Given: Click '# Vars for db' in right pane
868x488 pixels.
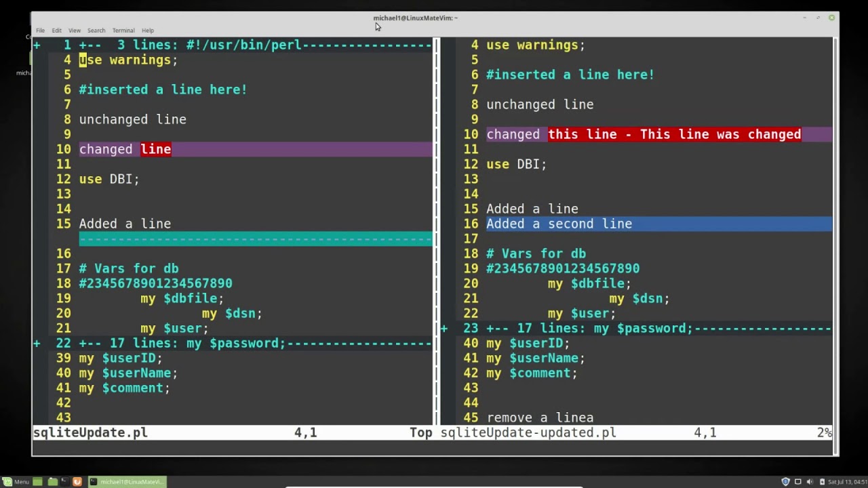Looking at the screenshot, I should point(536,254).
